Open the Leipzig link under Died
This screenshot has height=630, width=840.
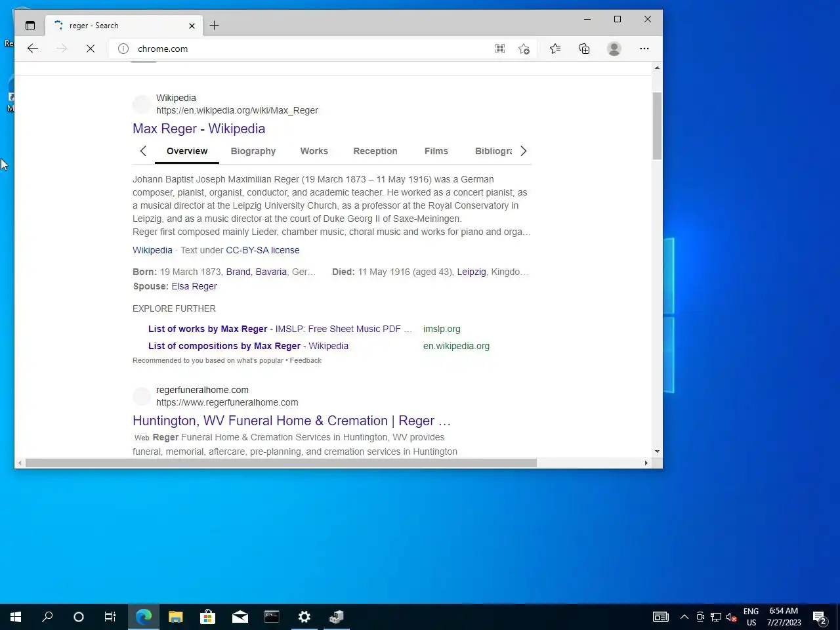471,272
